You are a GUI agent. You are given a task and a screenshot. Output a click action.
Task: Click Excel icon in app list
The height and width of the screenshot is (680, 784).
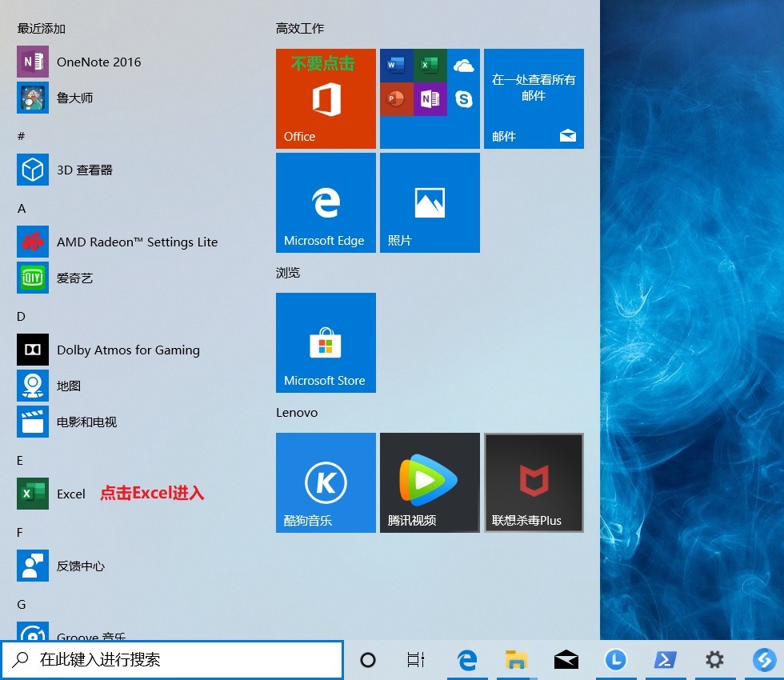(33, 494)
